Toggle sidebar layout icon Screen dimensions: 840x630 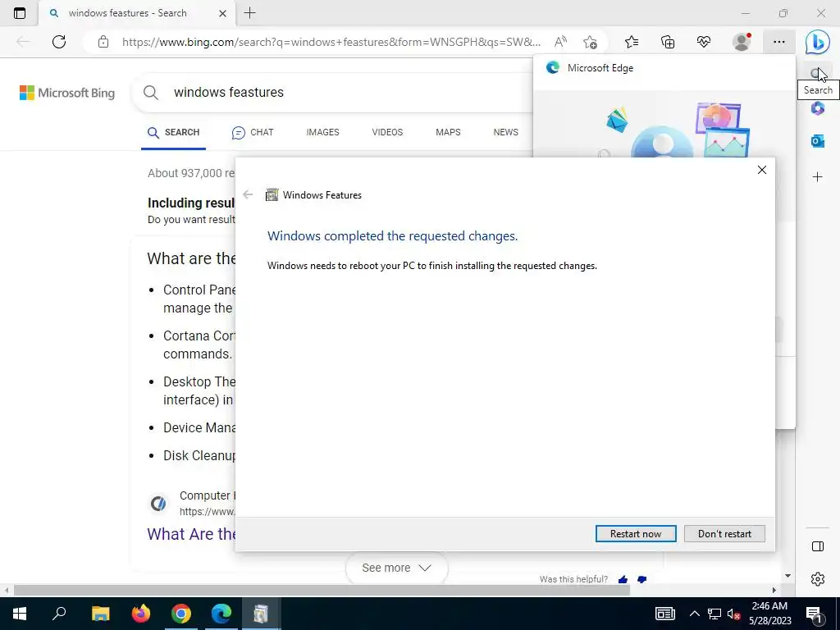coord(818,546)
